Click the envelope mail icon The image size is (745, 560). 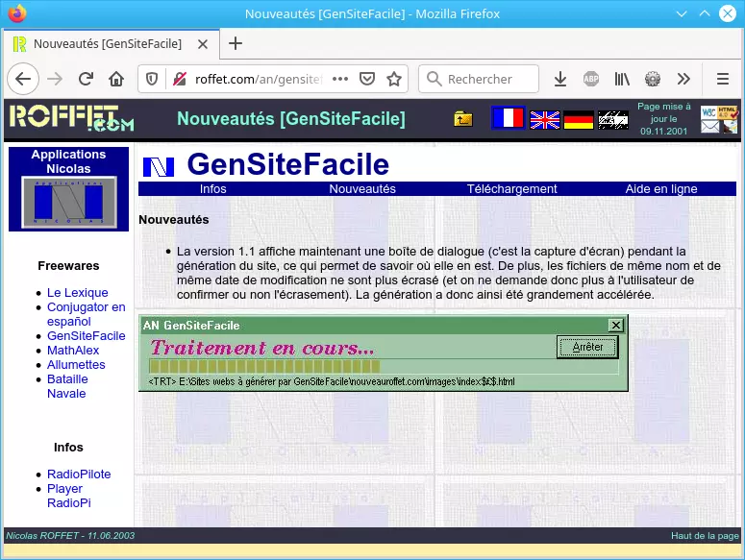[710, 127]
